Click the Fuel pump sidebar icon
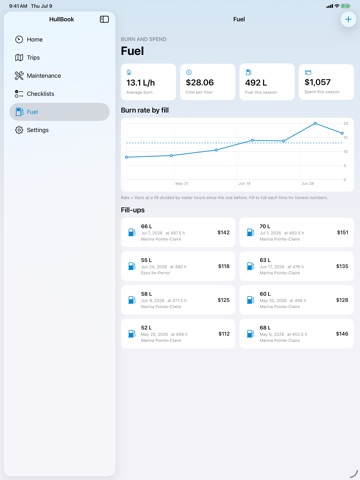 click(x=19, y=112)
